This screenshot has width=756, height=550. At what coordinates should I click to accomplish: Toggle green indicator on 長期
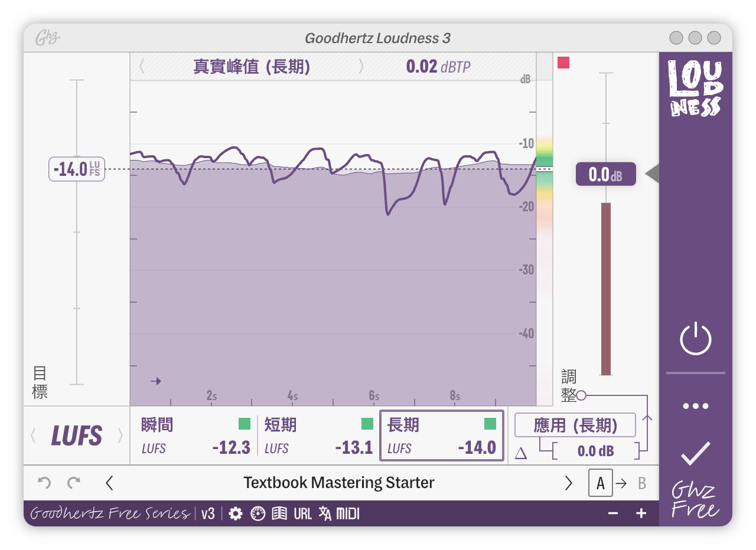(490, 424)
